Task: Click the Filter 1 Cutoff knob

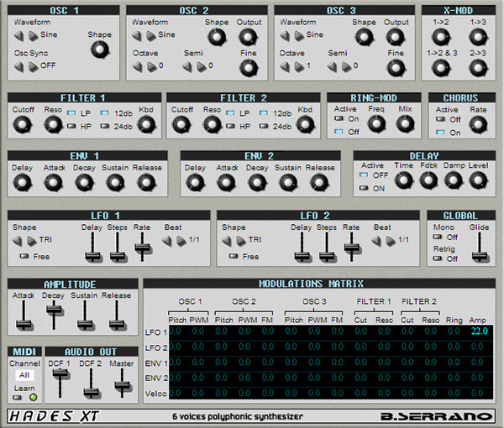Action: [22, 125]
